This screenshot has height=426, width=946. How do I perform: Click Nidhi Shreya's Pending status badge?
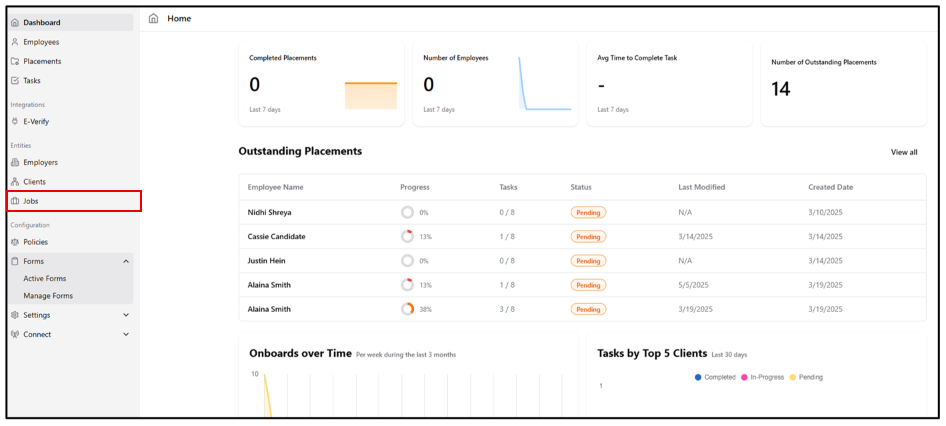pyautogui.click(x=588, y=212)
